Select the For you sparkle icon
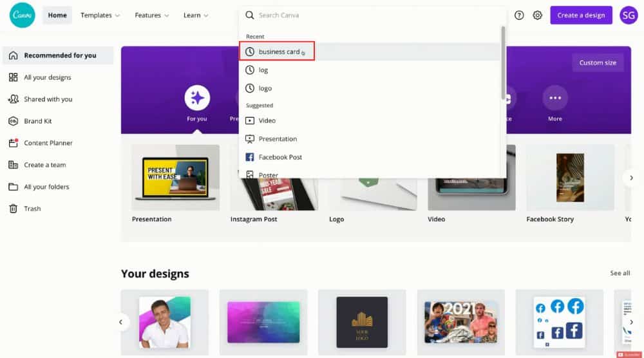Image resolution: width=644 pixels, height=358 pixels. 196,98
